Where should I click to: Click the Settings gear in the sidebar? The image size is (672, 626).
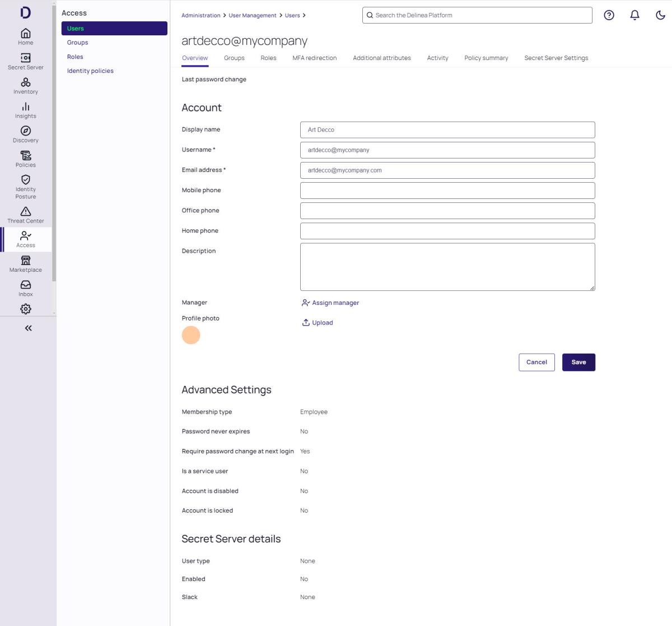(x=25, y=309)
